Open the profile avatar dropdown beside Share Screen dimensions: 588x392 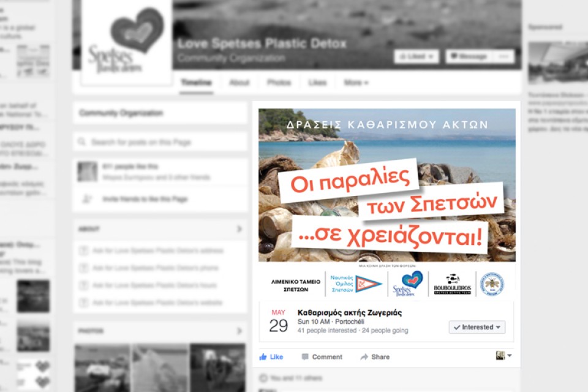pos(503,355)
